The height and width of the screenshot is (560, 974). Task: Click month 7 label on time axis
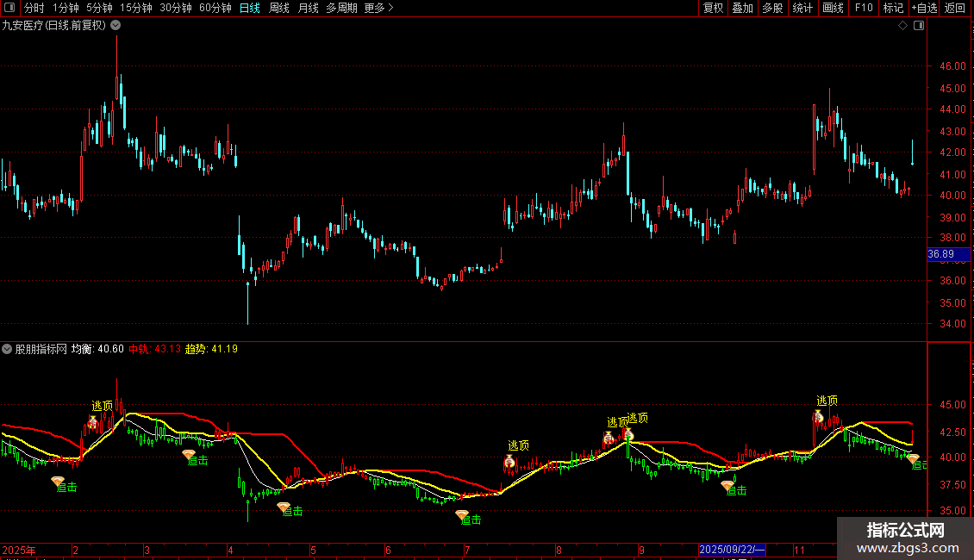pyautogui.click(x=467, y=550)
